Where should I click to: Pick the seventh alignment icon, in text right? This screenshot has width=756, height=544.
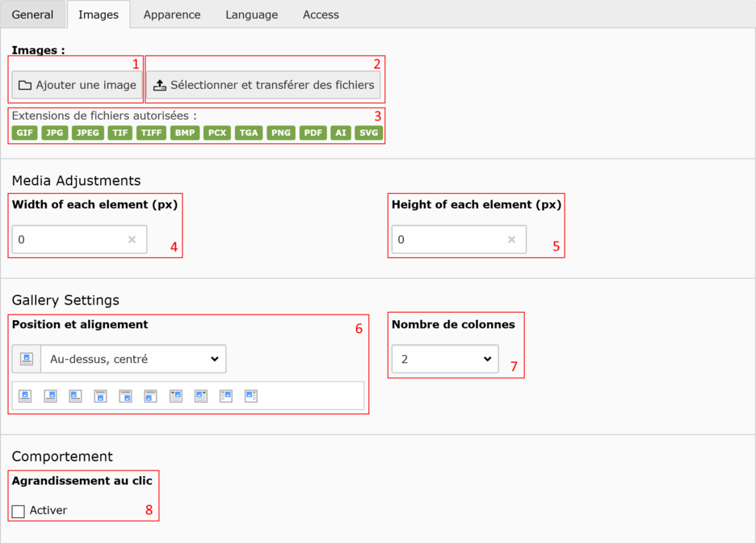point(176,396)
